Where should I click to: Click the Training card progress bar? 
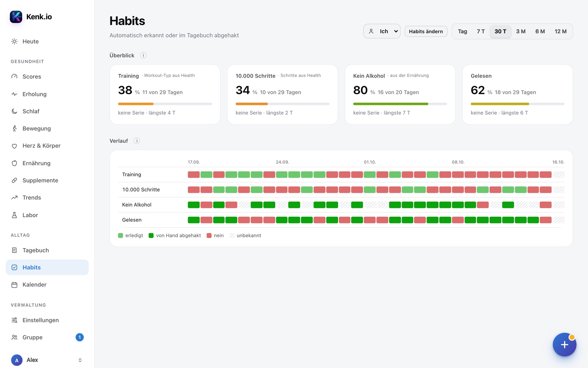pos(165,104)
